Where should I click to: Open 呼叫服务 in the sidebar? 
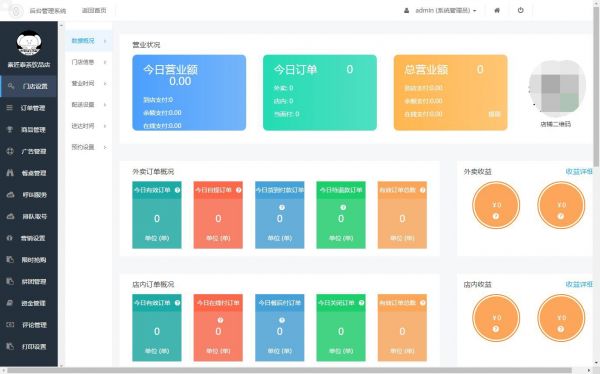click(x=29, y=195)
